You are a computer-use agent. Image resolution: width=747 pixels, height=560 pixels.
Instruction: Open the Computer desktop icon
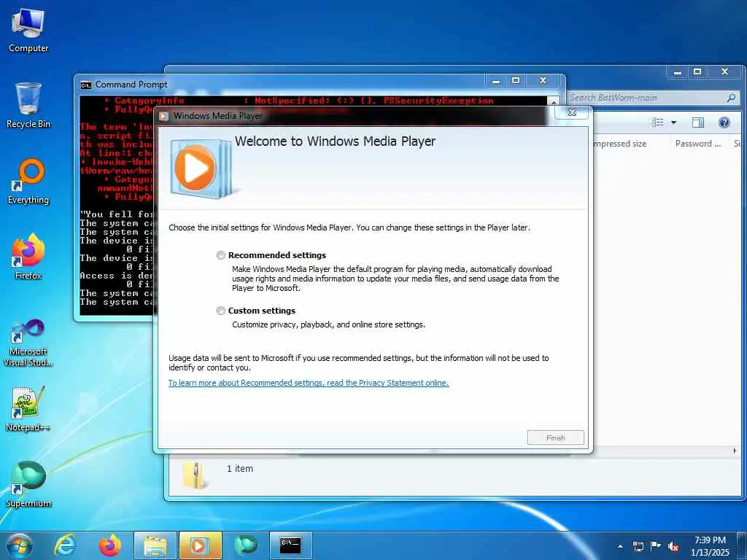click(28, 31)
